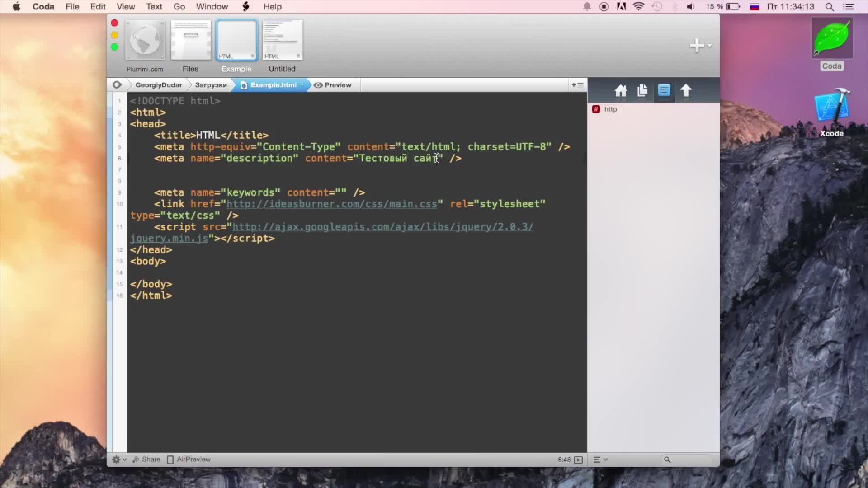Open the script menu icon
Image resolution: width=868 pixels, height=488 pixels.
point(246,7)
